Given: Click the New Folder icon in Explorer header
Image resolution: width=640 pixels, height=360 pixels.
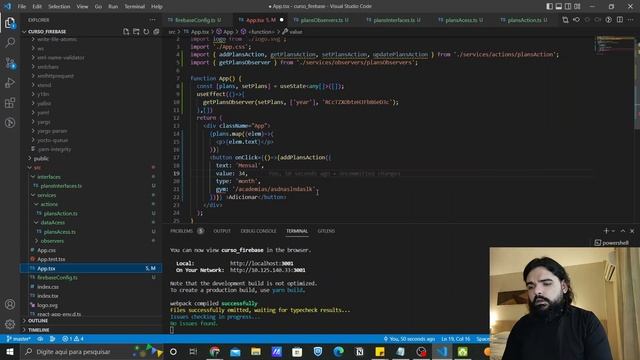Looking at the screenshot, I should [x=136, y=31].
